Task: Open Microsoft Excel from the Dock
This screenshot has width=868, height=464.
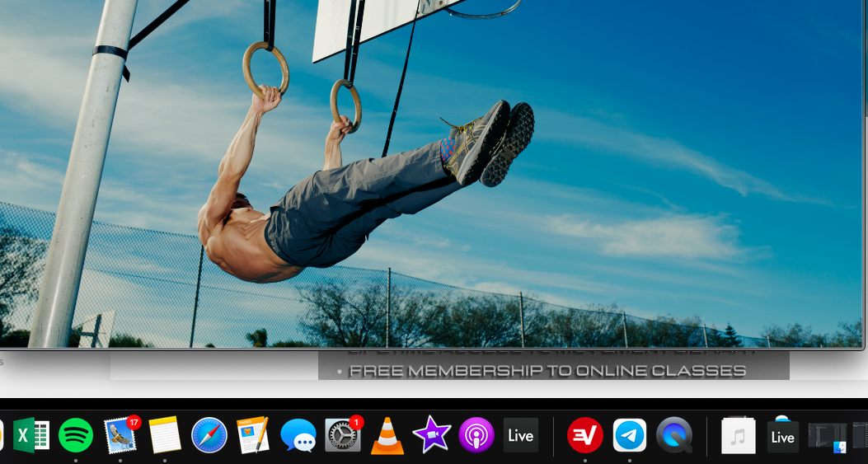Action: (x=31, y=435)
